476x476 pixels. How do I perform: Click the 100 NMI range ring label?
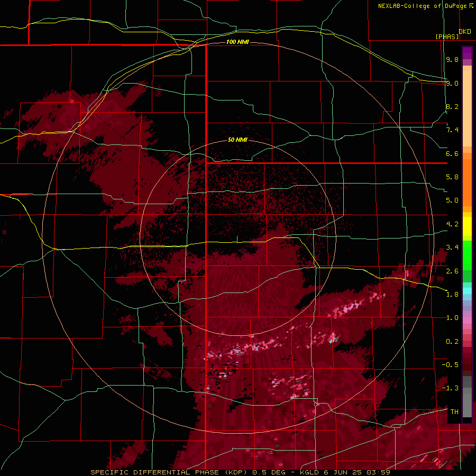[237, 42]
